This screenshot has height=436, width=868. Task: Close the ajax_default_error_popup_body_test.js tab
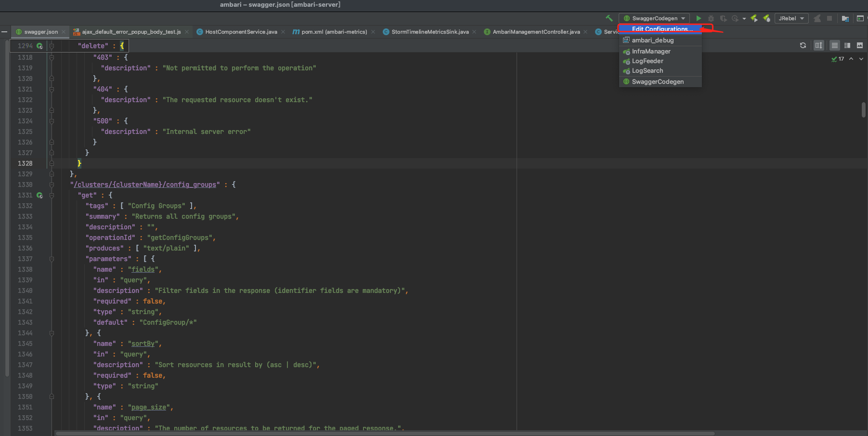(x=186, y=32)
